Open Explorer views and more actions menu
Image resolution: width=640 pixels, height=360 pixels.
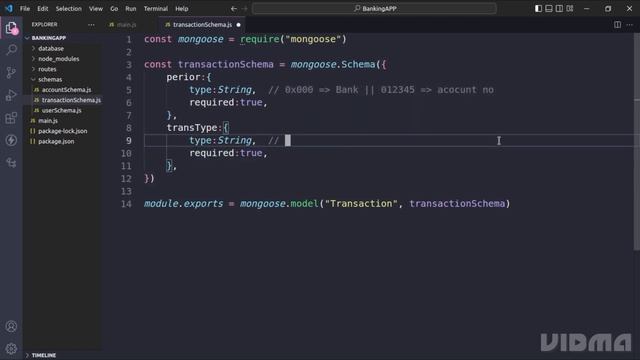91,24
